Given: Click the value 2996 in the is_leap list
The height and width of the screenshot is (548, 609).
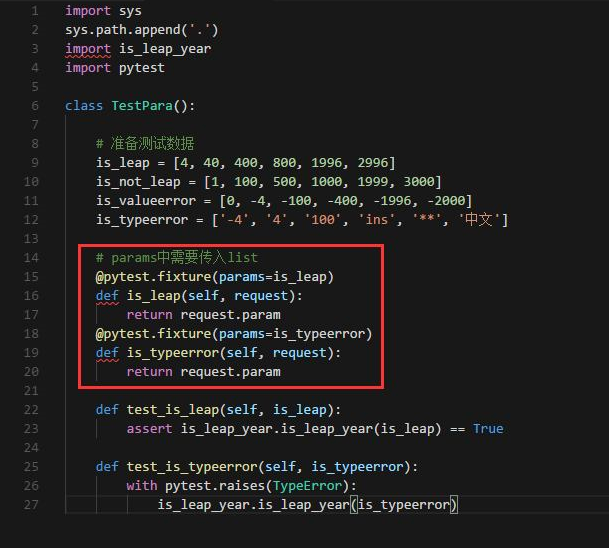Looking at the screenshot, I should pyautogui.click(x=373, y=163).
